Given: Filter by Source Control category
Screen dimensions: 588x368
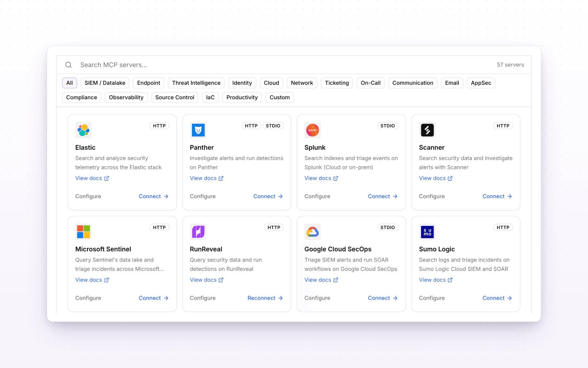Looking at the screenshot, I should pos(175,97).
